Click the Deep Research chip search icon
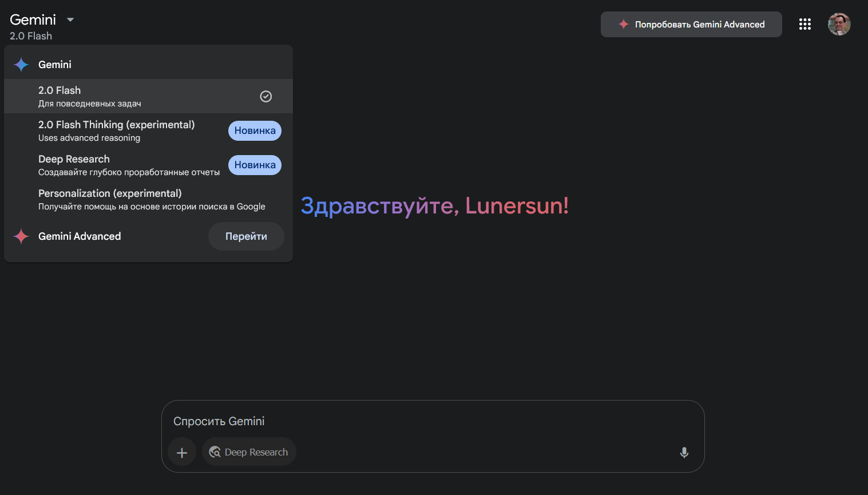This screenshot has width=868, height=495. click(x=215, y=452)
